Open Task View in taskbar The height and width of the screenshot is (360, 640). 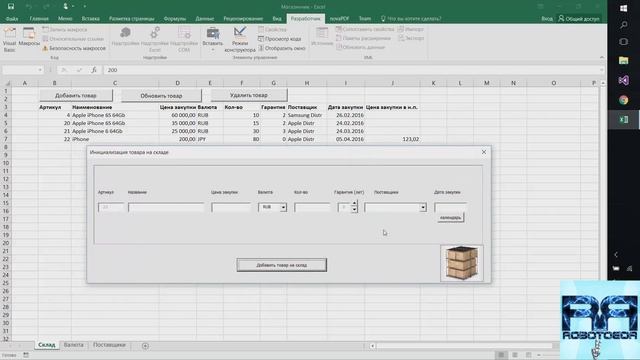pos(623,42)
